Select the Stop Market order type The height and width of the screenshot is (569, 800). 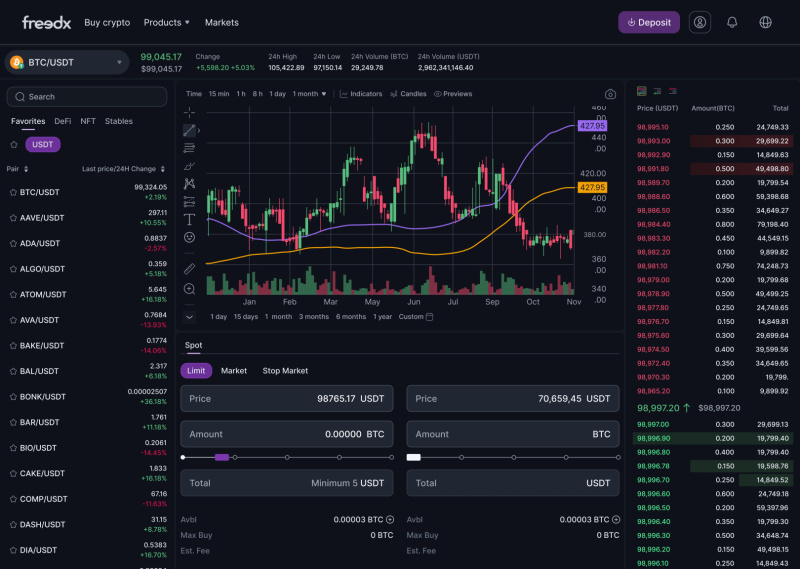[x=285, y=371]
